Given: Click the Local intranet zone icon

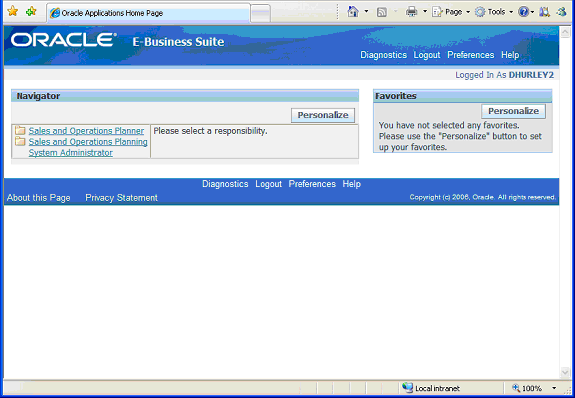Looking at the screenshot, I should [x=407, y=387].
